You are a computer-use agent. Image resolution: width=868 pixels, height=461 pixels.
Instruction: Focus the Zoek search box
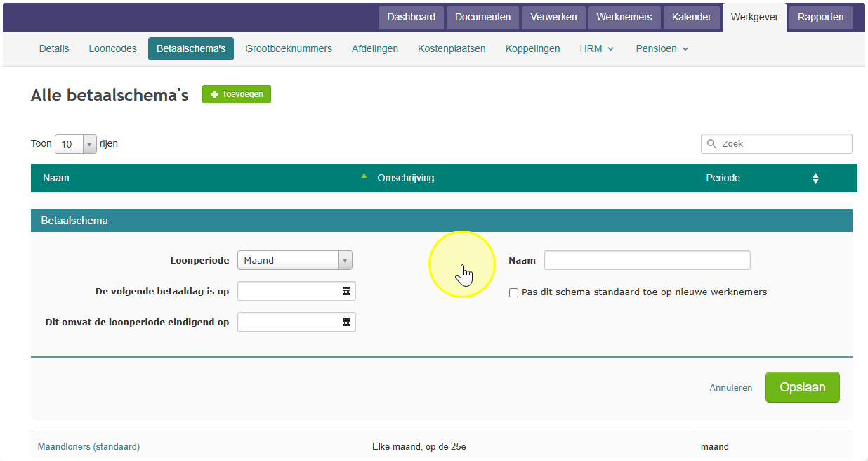(777, 143)
